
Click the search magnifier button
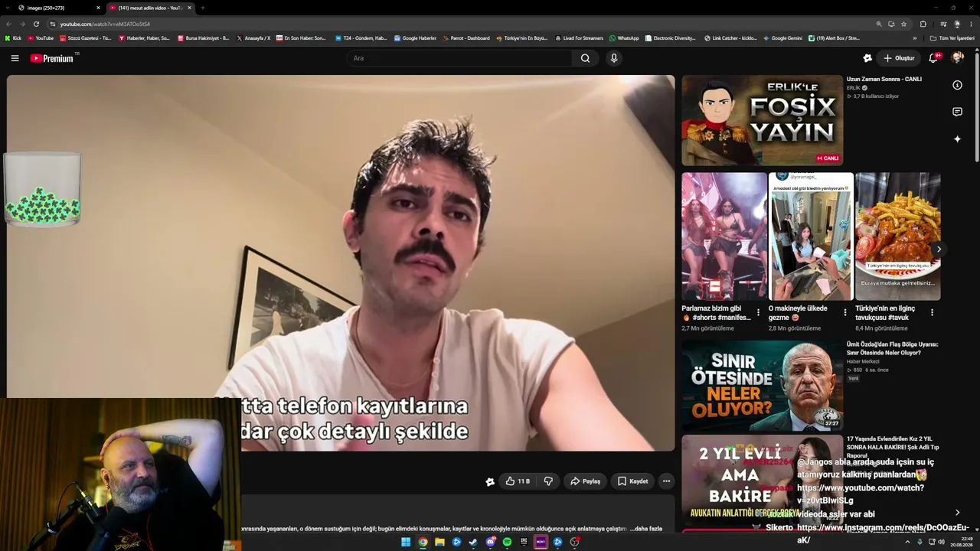coord(585,58)
